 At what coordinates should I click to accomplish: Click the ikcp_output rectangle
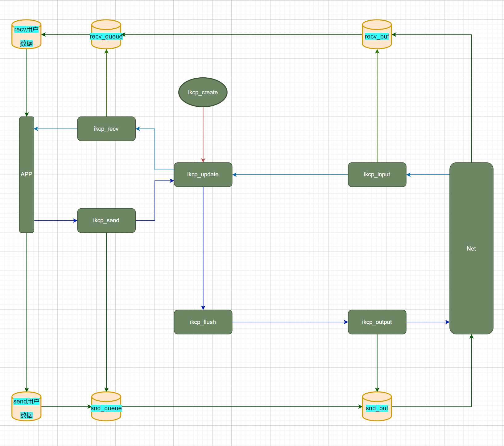(377, 322)
